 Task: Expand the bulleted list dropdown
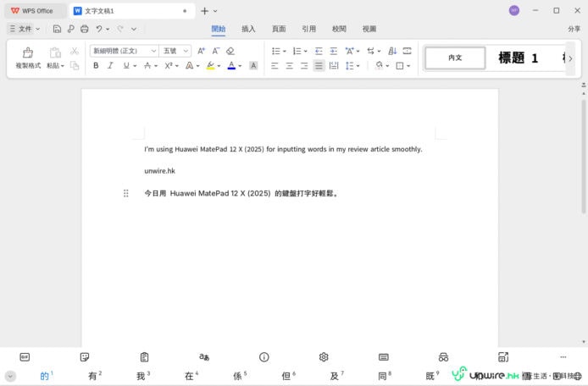(285, 52)
